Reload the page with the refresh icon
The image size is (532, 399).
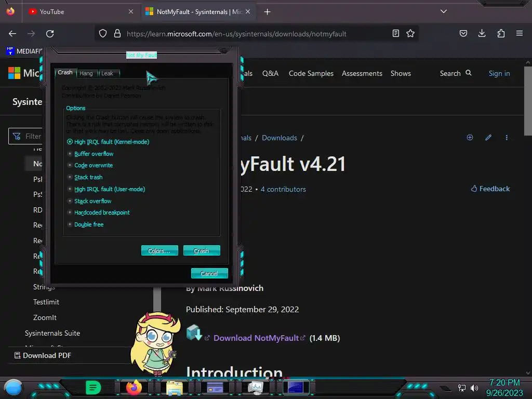[50, 34]
